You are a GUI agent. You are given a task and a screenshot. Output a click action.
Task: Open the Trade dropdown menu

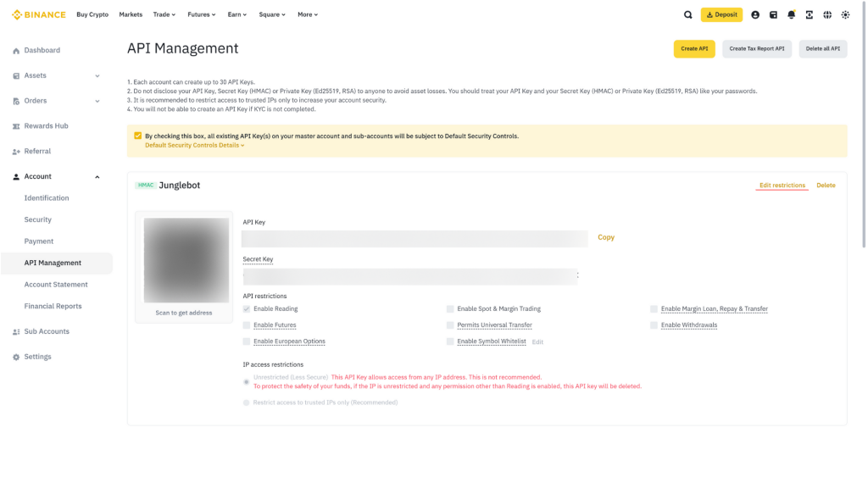tap(164, 15)
